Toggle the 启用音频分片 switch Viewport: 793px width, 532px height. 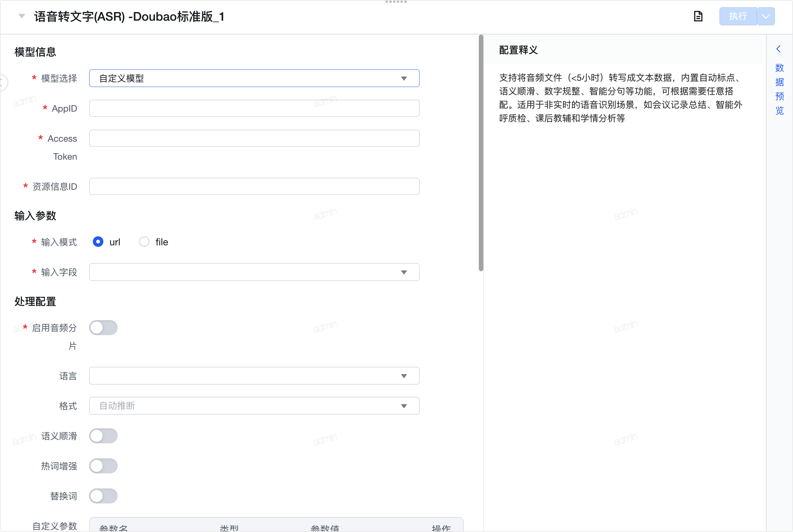(103, 328)
